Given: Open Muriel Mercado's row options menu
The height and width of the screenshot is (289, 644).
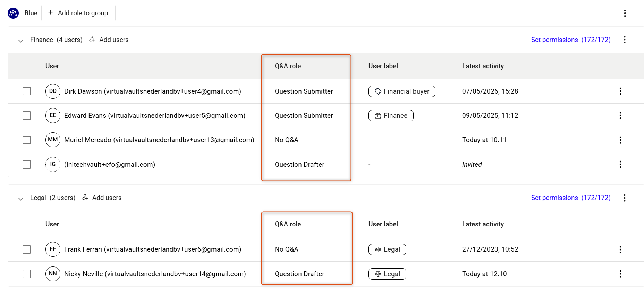Looking at the screenshot, I should tap(620, 140).
